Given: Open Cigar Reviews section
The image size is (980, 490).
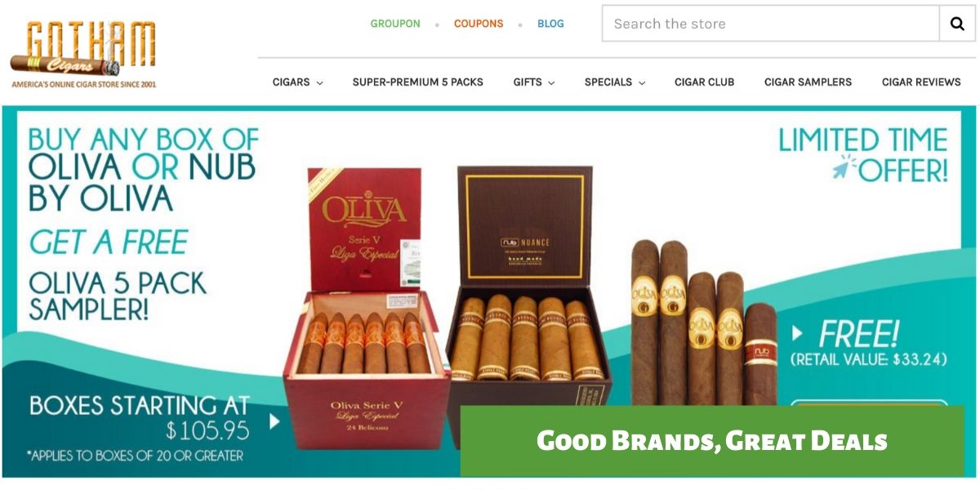Looking at the screenshot, I should click(921, 82).
